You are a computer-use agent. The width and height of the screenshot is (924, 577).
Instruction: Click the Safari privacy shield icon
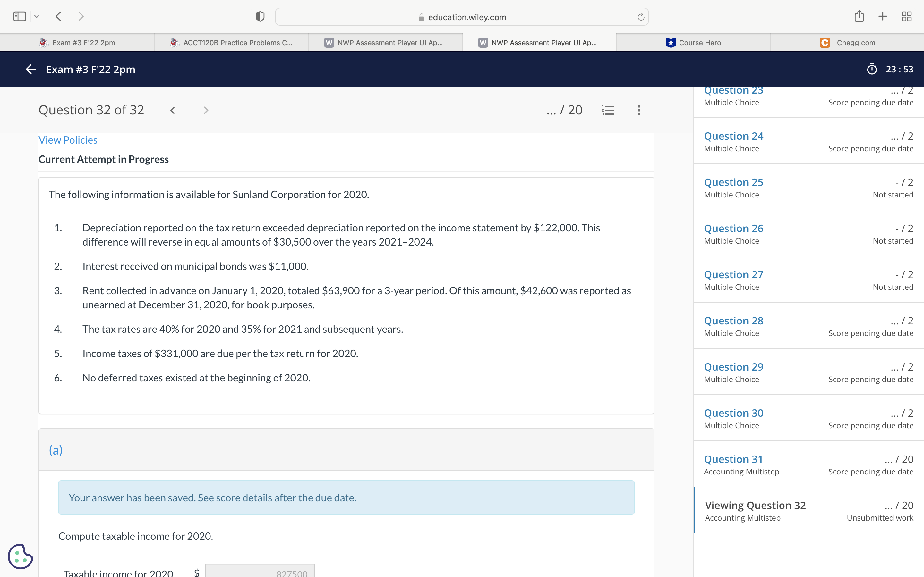click(260, 17)
